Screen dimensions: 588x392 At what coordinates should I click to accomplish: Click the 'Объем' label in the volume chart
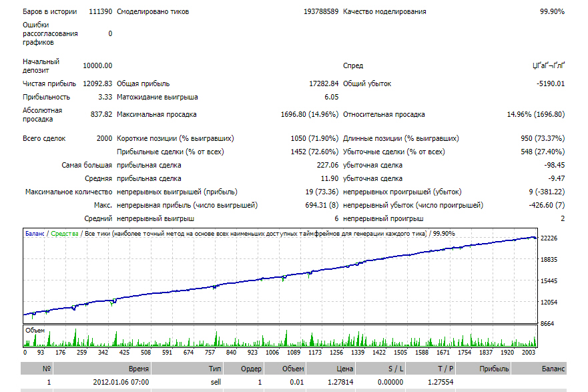click(x=35, y=331)
